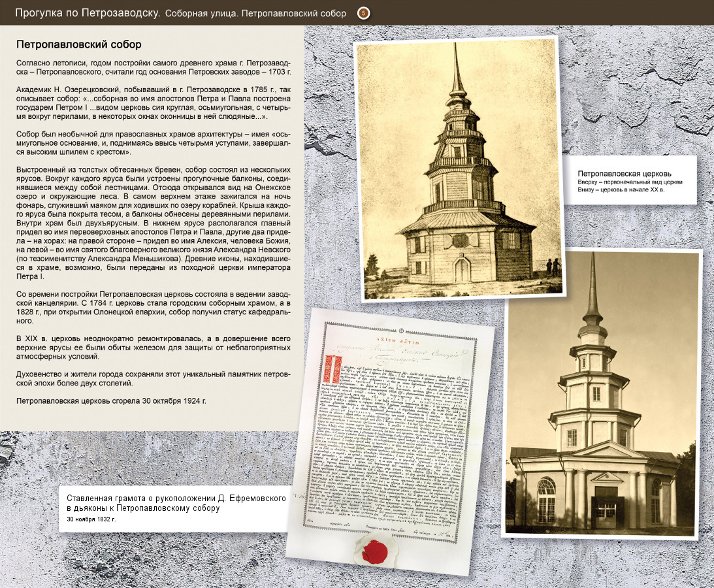Click the paragraph starting "Выстроенный из толстых"
The image size is (714, 588).
click(x=154, y=223)
